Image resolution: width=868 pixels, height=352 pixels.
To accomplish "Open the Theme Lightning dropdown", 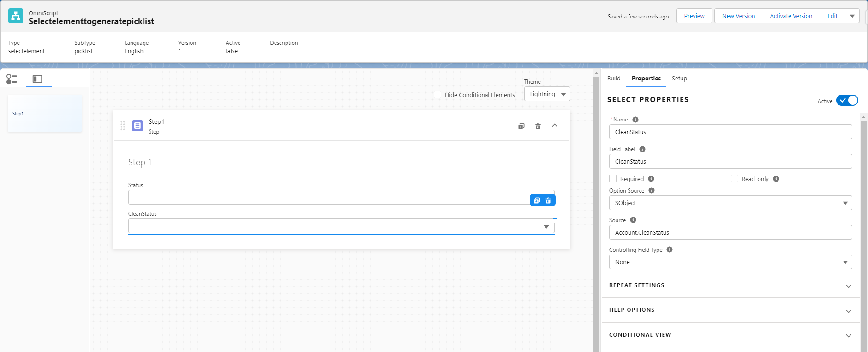I will click(547, 94).
